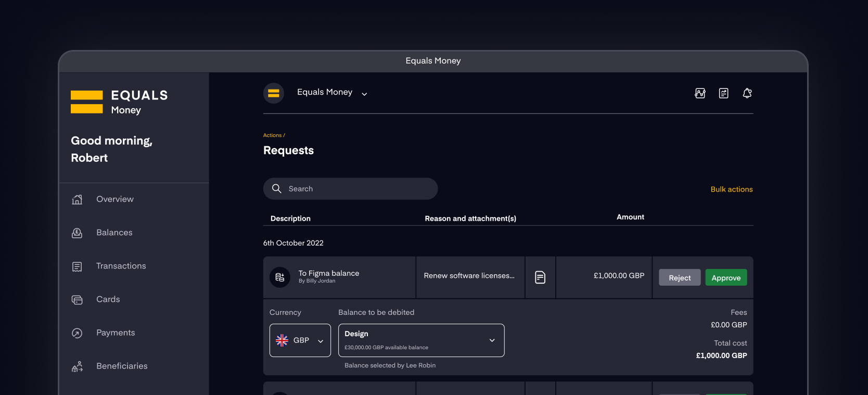Image resolution: width=868 pixels, height=395 pixels.
Task: Go to Overview in sidebar
Action: point(115,199)
